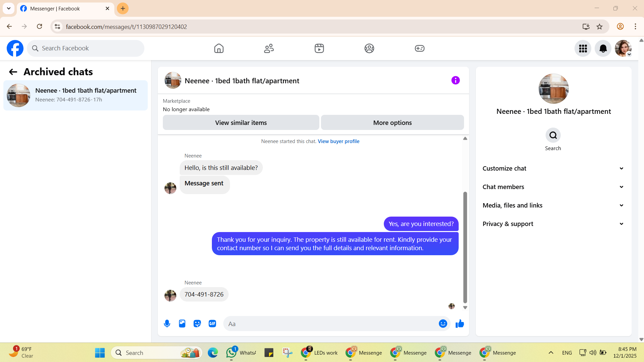Open the weather widget 69°F Clear

point(21,353)
